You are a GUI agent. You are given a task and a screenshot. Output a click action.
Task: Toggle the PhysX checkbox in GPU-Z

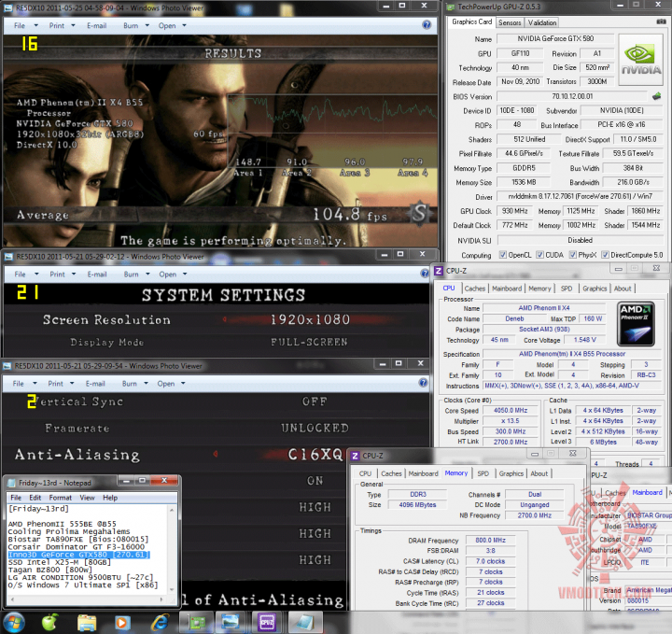click(x=572, y=255)
